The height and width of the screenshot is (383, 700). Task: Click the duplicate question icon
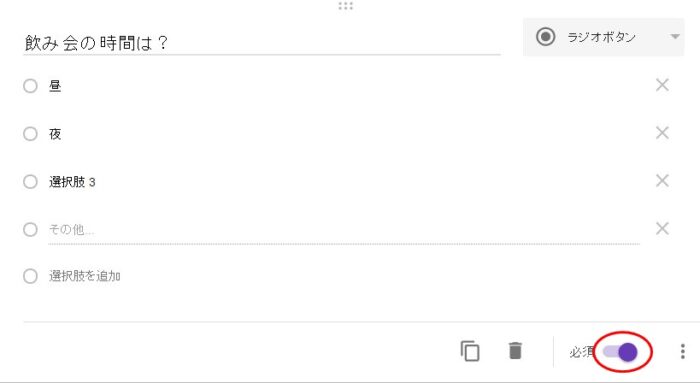tap(470, 351)
